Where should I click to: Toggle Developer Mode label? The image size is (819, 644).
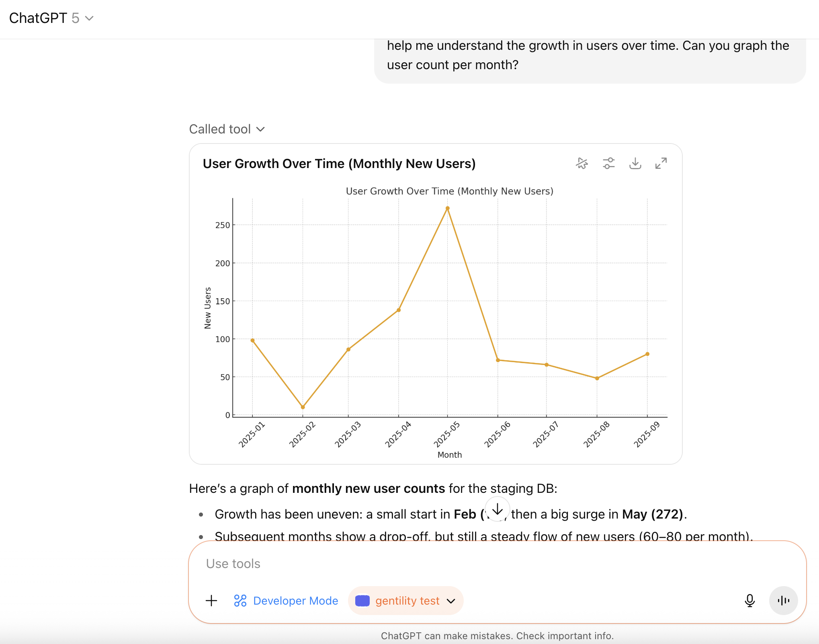295,601
